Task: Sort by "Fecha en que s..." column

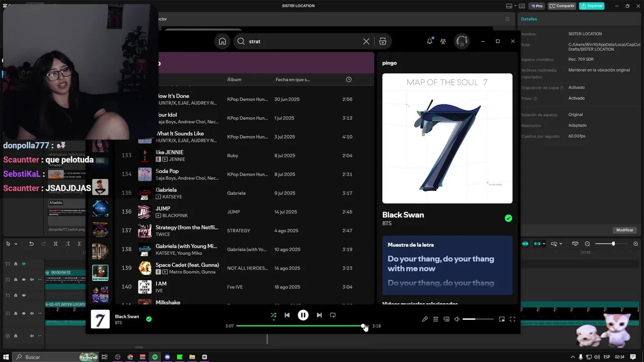Action: (293, 79)
